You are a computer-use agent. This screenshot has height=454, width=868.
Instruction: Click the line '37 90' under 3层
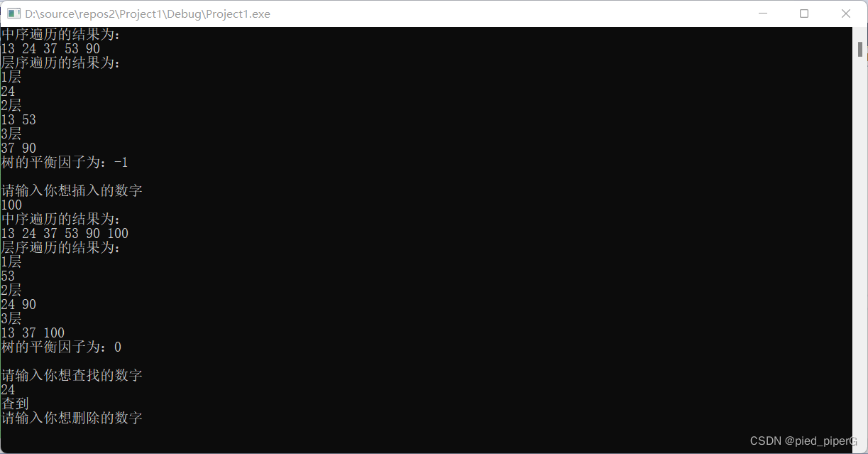click(18, 148)
